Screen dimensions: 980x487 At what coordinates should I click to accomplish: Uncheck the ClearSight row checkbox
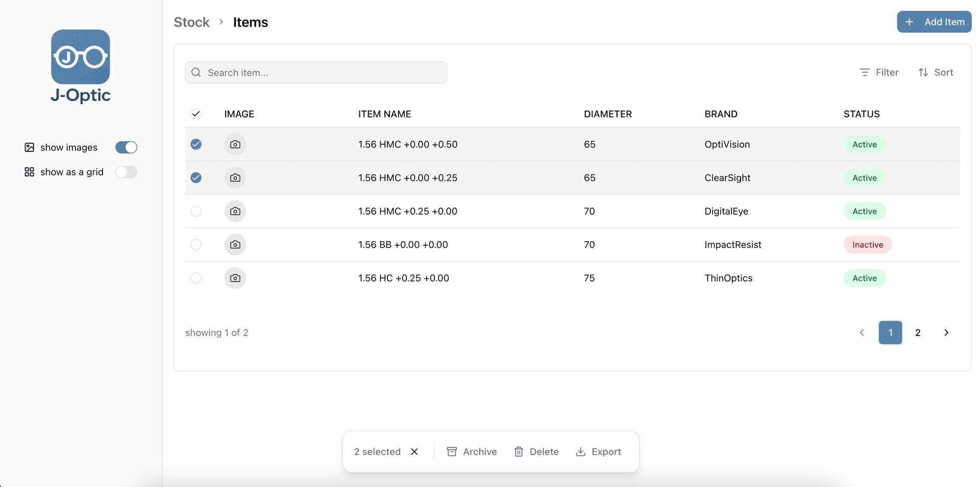196,177
